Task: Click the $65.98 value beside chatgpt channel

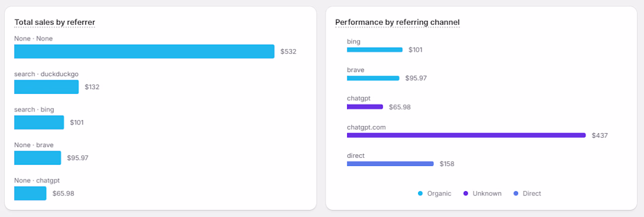Action: coord(400,107)
